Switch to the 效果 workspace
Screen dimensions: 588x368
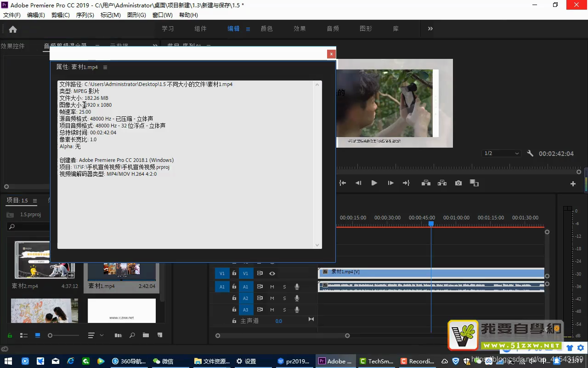tap(300, 29)
